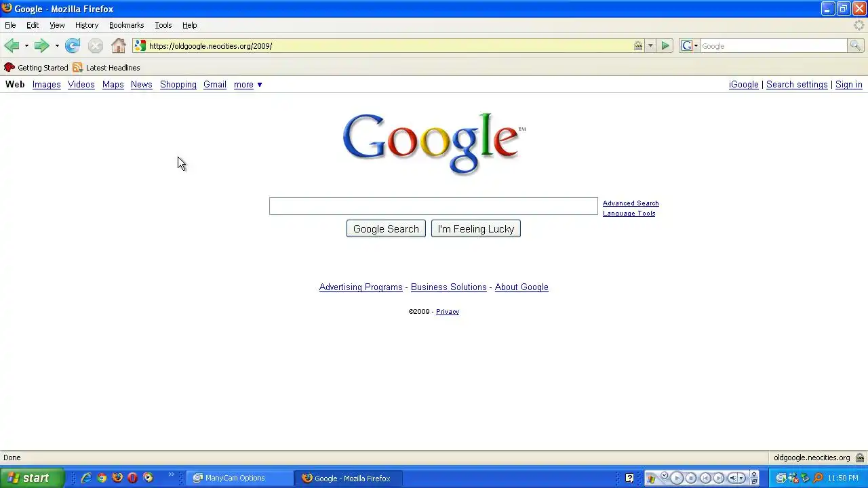The width and height of the screenshot is (868, 488).
Task: Open the Advanced Search link
Action: [631, 203]
